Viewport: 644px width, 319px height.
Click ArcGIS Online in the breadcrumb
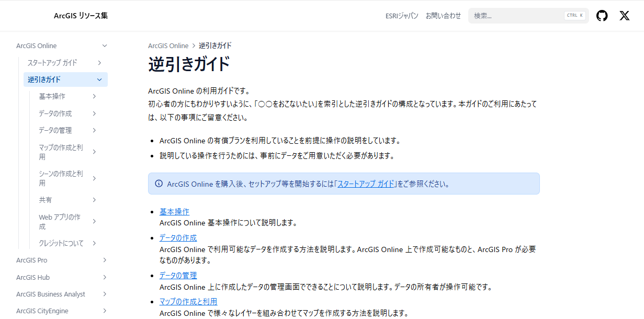tap(168, 46)
